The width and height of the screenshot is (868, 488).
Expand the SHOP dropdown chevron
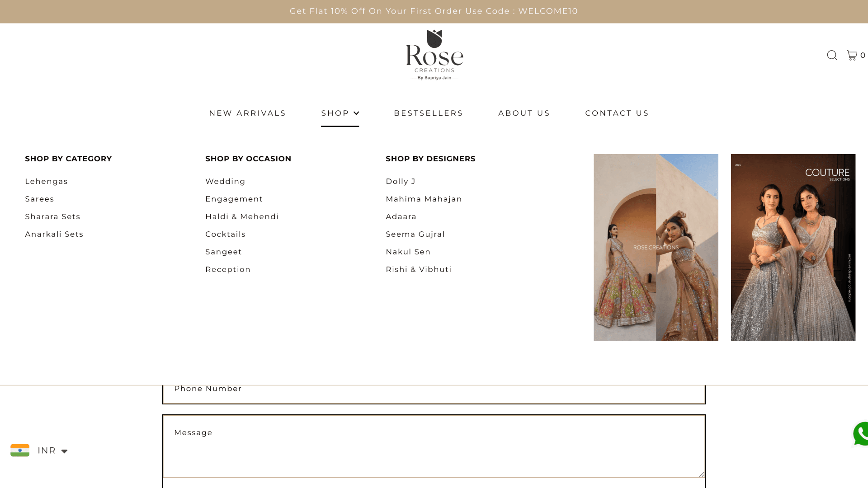[357, 113]
